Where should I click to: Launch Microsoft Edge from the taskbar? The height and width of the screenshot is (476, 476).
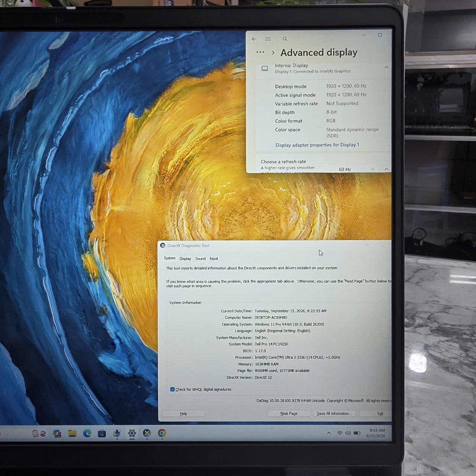[87, 434]
